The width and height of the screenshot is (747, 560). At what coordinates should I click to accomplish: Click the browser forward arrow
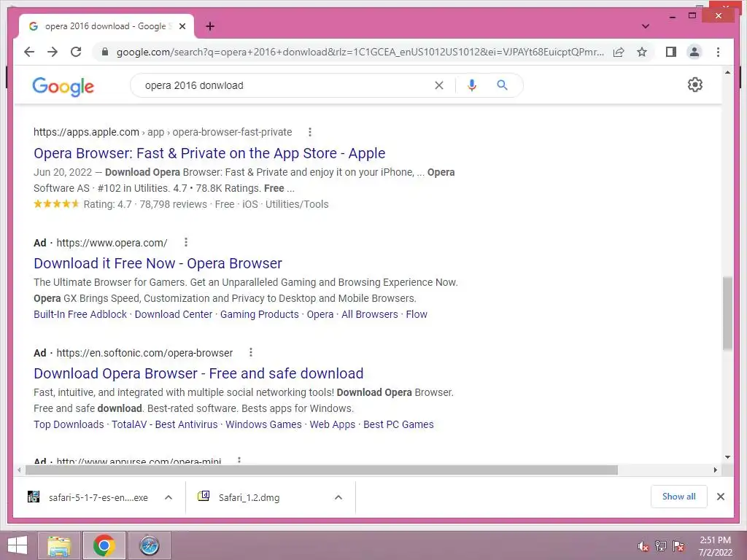(x=53, y=52)
